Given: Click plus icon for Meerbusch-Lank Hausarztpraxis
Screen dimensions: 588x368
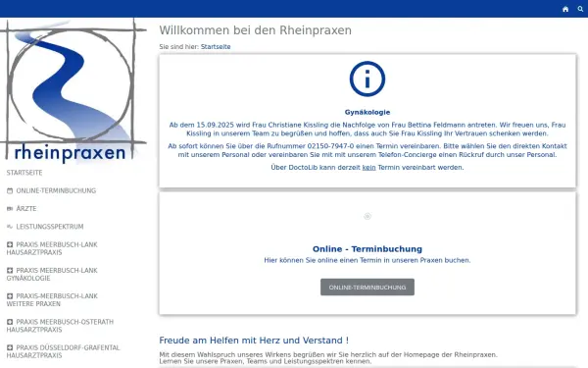Looking at the screenshot, I should coord(10,244).
